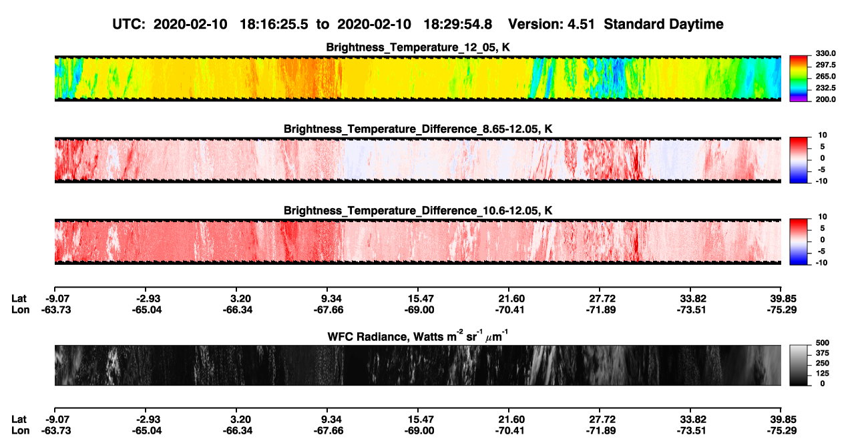Viewport: 868px width, 445px height.
Task: Click bottom axis latitude label 15.47
Action: pyautogui.click(x=417, y=419)
